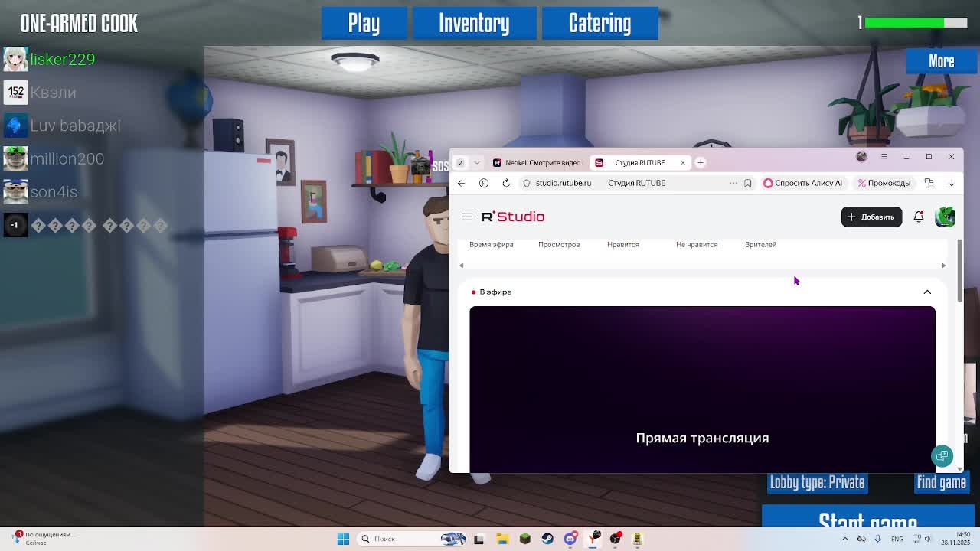The image size is (980, 551).
Task: Click the Прямая трансляция video preview
Action: pos(702,390)
